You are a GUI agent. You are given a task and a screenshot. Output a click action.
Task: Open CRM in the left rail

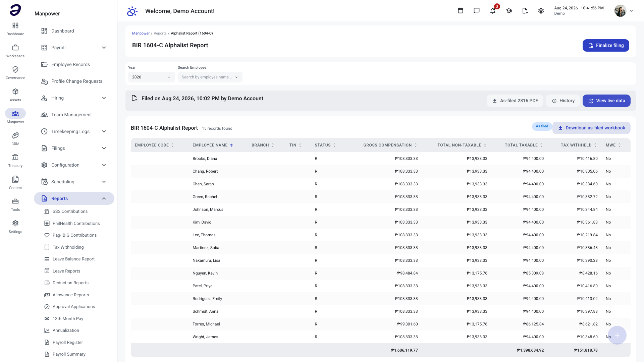point(15,139)
